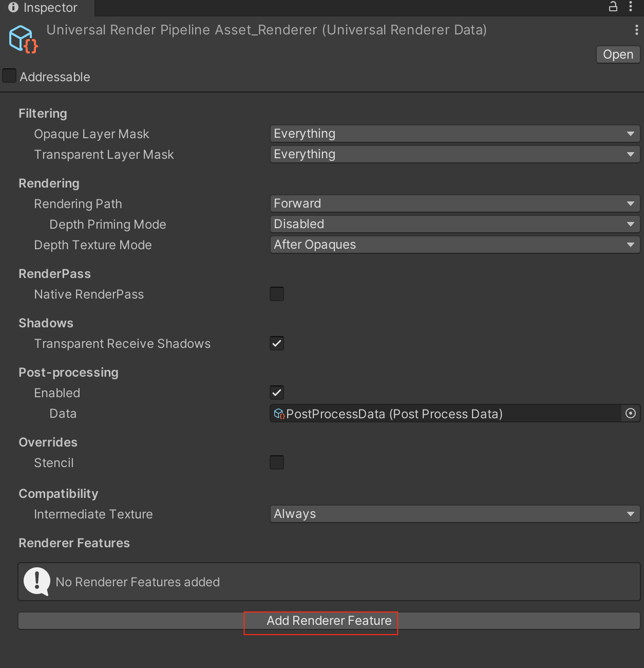Click the PostProcessData asset icon in field
644x668 pixels.
click(279, 414)
